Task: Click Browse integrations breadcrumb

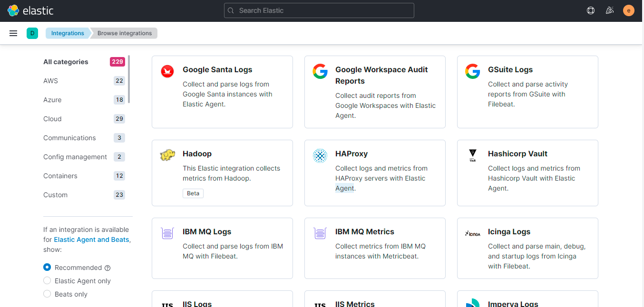Action: click(x=125, y=33)
